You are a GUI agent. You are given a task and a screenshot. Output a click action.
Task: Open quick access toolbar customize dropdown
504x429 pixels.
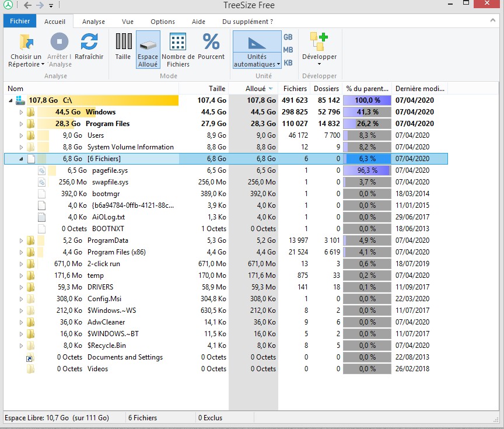click(x=51, y=5)
